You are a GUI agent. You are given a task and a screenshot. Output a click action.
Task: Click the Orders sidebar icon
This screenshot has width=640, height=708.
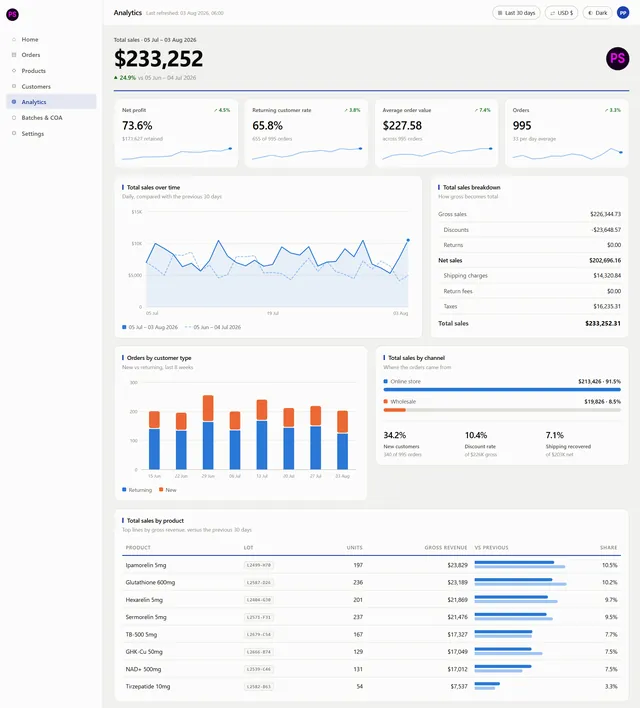pos(14,55)
